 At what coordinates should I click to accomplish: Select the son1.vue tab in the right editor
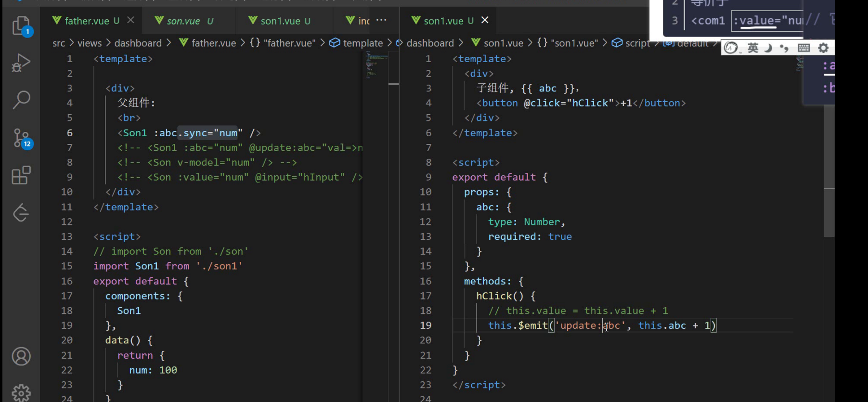pyautogui.click(x=442, y=21)
